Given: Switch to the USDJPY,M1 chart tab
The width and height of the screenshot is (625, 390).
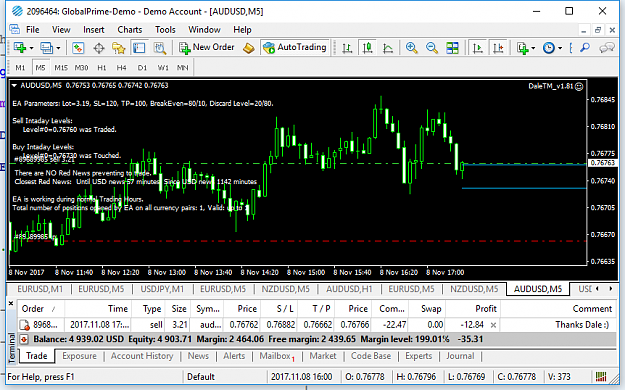Looking at the screenshot, I should tap(162, 289).
